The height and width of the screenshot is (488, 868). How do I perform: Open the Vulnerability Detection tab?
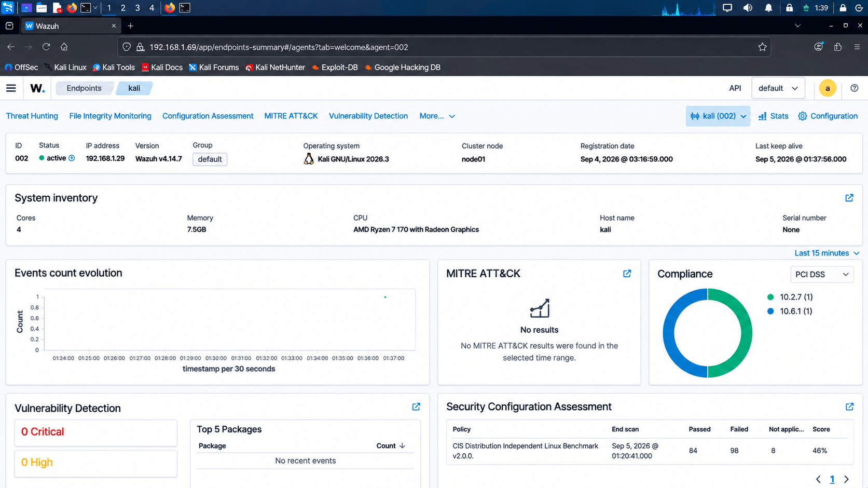(x=368, y=116)
